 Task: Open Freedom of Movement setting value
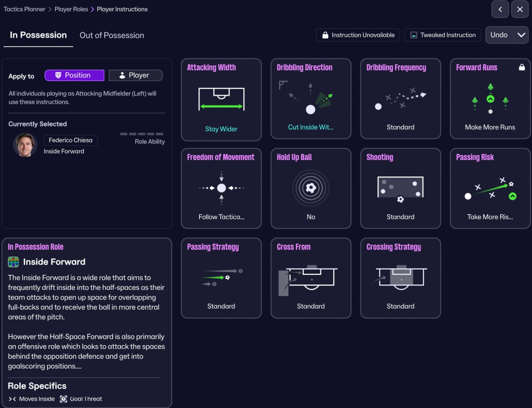tap(222, 217)
